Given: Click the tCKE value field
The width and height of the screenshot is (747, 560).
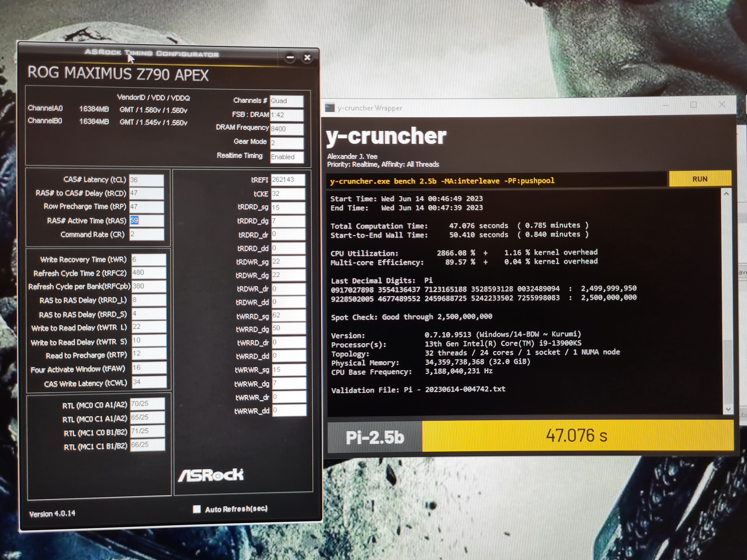Looking at the screenshot, I should point(288,194).
